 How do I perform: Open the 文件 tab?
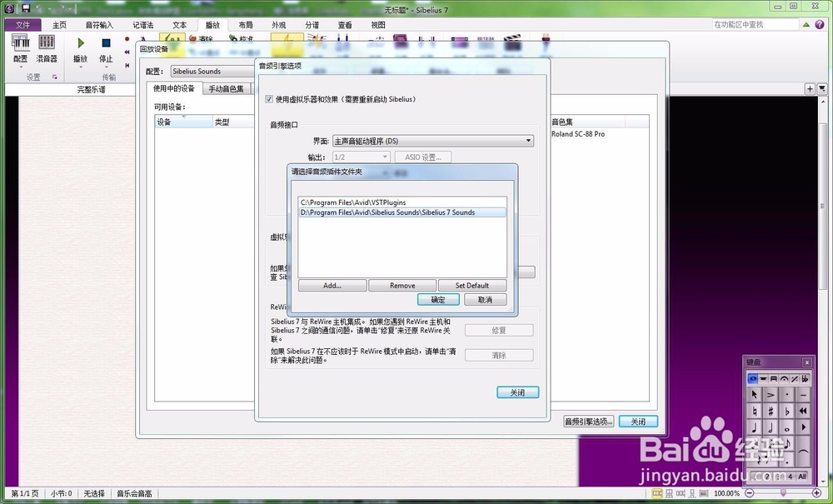22,25
